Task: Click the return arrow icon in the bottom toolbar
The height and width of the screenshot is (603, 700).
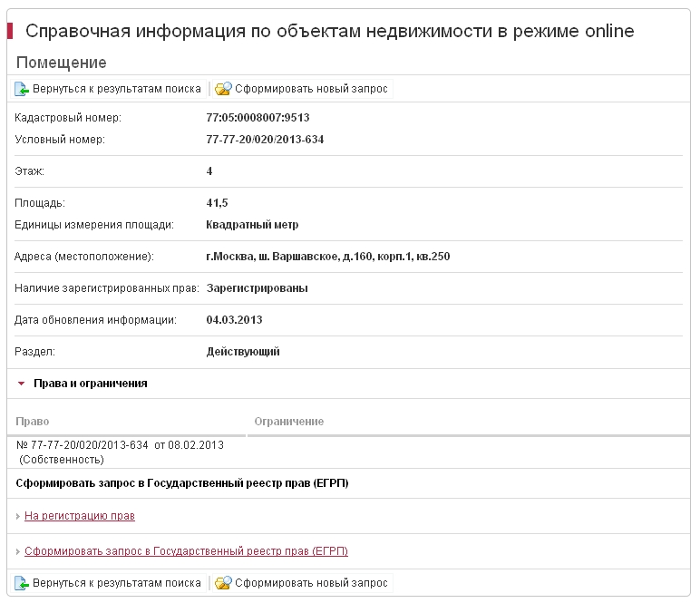Action: click(22, 583)
